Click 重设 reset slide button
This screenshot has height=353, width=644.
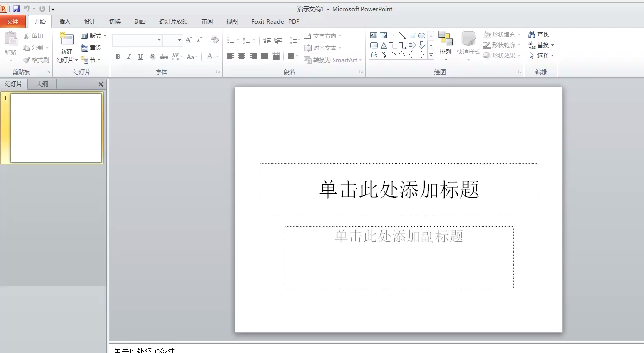[x=91, y=48]
